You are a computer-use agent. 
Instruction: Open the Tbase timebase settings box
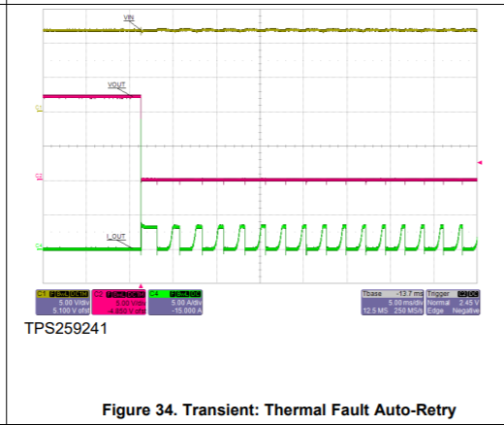coord(393,302)
